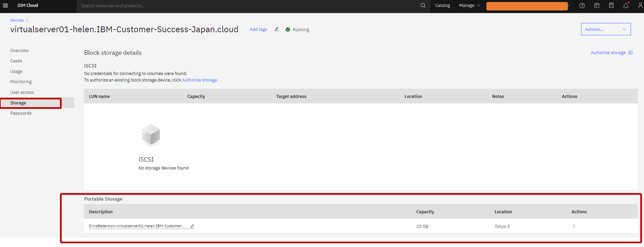Open the account switcher dropdown
The image size is (644, 247).
coord(528,6)
